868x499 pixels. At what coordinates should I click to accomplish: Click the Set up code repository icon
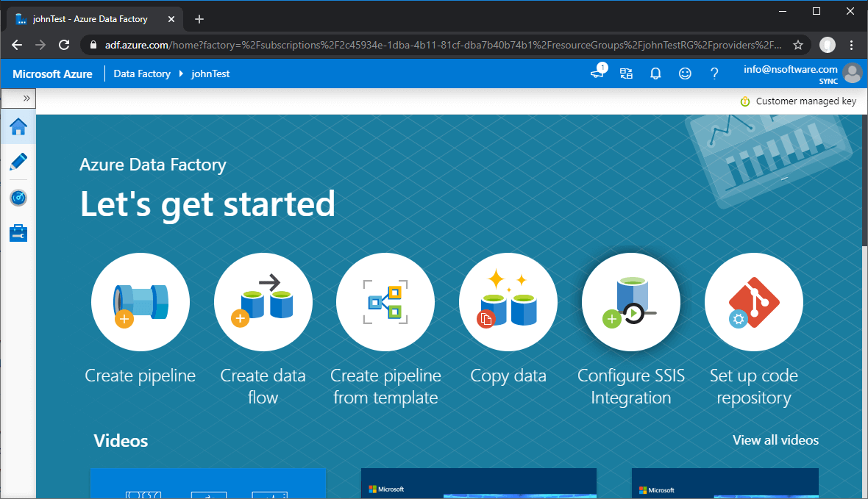[x=753, y=302]
